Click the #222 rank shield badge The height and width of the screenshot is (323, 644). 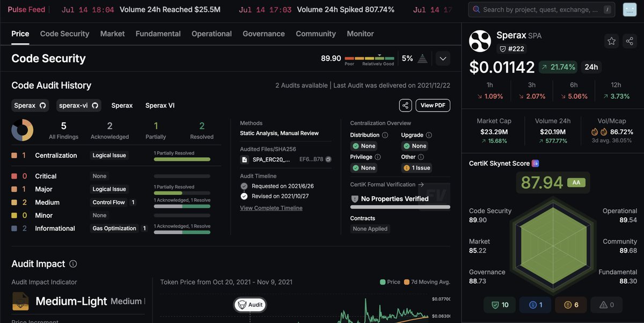point(512,49)
